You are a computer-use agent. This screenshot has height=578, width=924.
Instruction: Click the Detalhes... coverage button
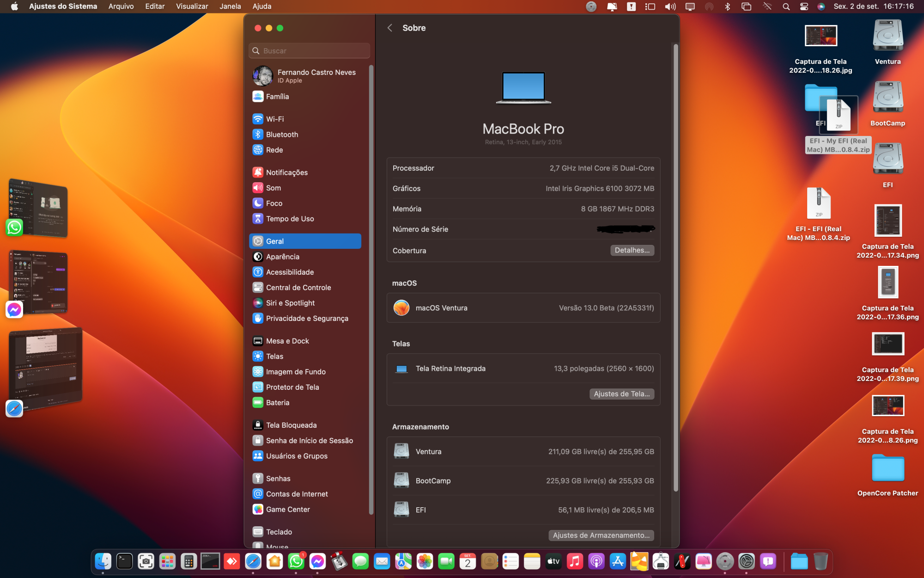pos(632,250)
